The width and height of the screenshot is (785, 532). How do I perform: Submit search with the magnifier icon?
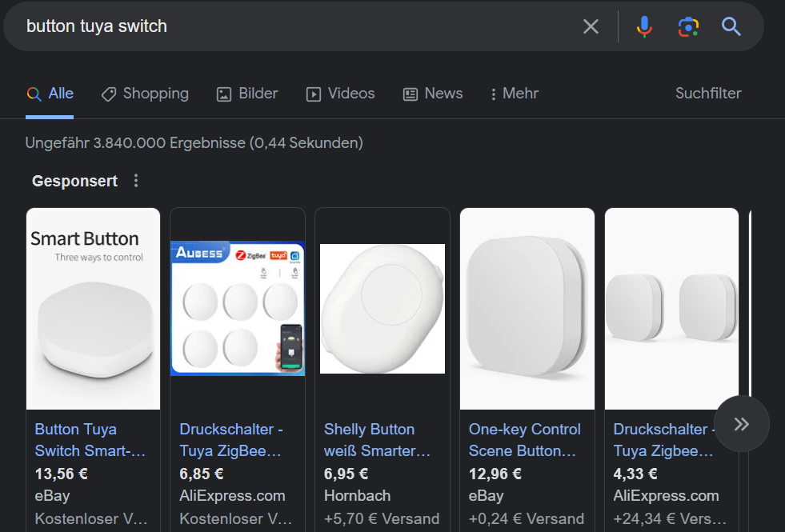(731, 26)
